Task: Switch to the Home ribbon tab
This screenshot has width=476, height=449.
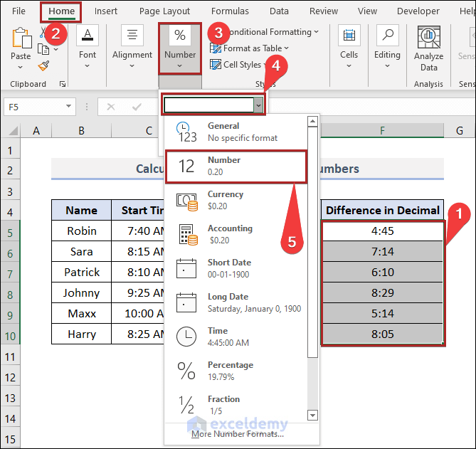Action: pos(61,11)
